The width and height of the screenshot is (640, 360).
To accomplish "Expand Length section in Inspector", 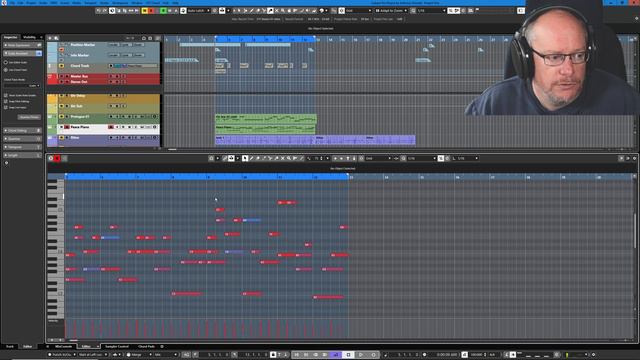I will pyautogui.click(x=22, y=155).
